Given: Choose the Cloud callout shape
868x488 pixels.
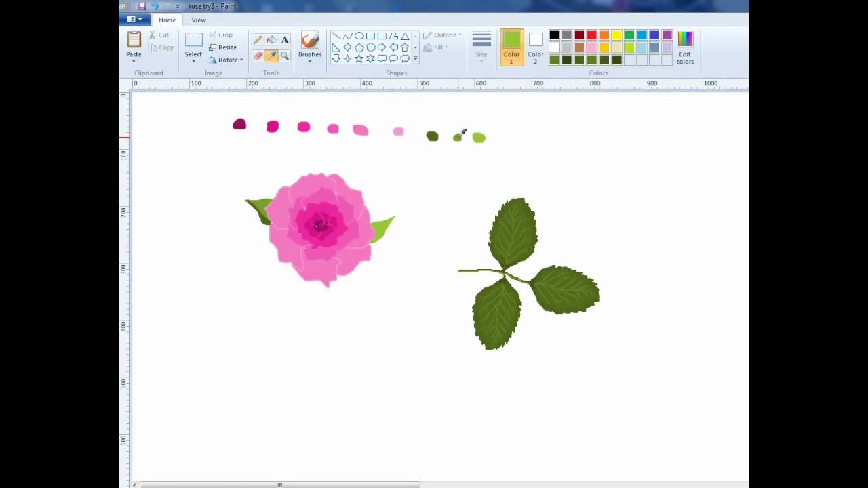Looking at the screenshot, I should pos(405,59).
